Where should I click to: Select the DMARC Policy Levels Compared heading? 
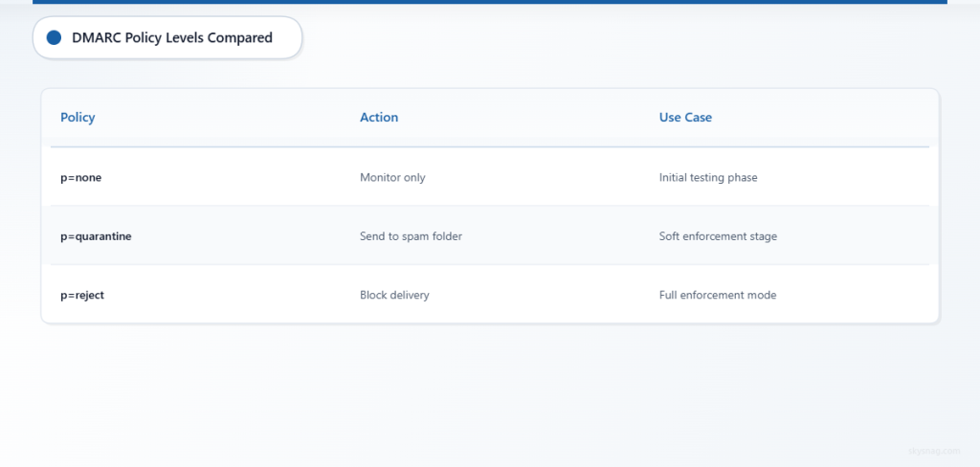[172, 37]
